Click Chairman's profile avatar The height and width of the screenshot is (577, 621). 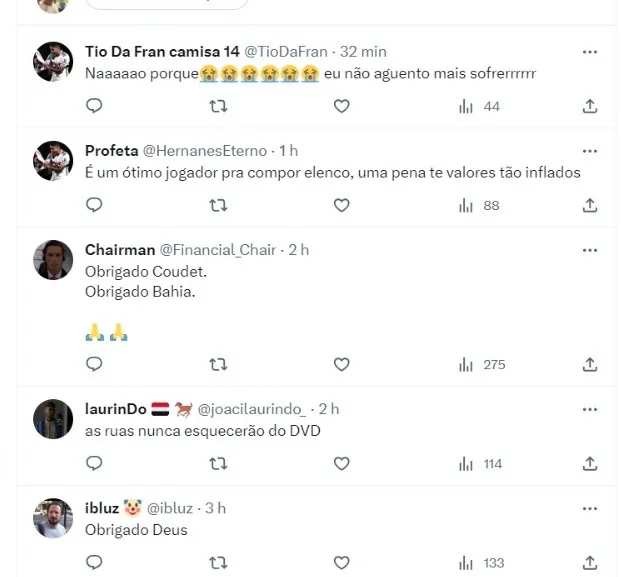pos(53,260)
